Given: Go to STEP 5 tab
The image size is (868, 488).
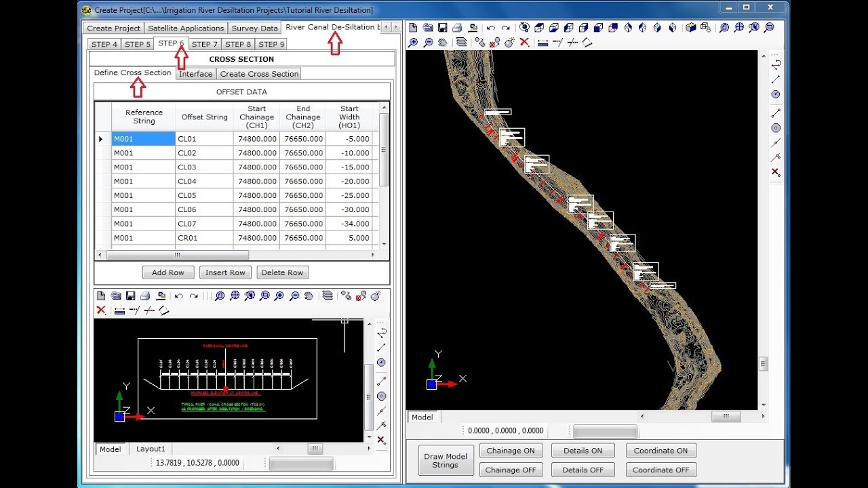Looking at the screenshot, I should tap(138, 44).
